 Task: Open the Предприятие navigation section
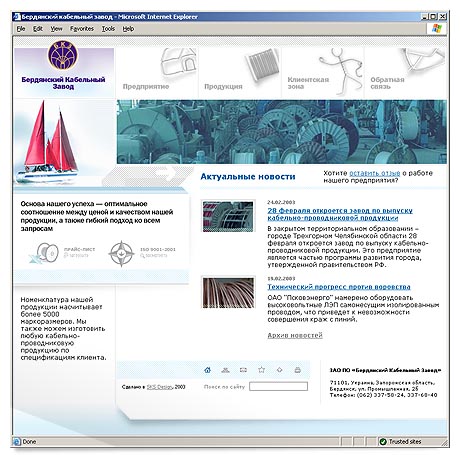click(x=146, y=86)
